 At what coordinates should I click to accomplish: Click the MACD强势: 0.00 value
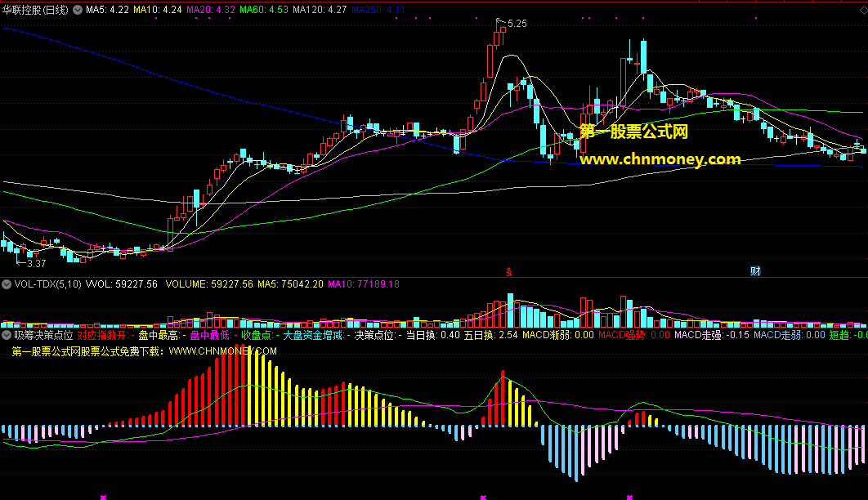634,335
